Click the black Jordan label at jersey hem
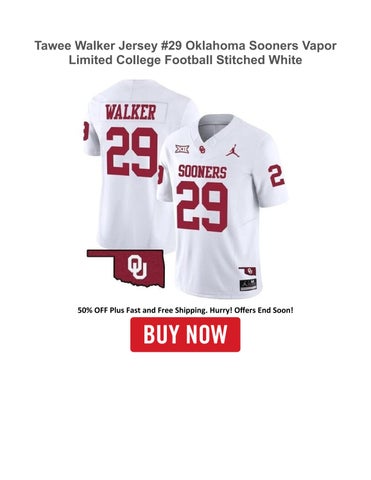The height and width of the screenshot is (480, 371). (x=248, y=284)
